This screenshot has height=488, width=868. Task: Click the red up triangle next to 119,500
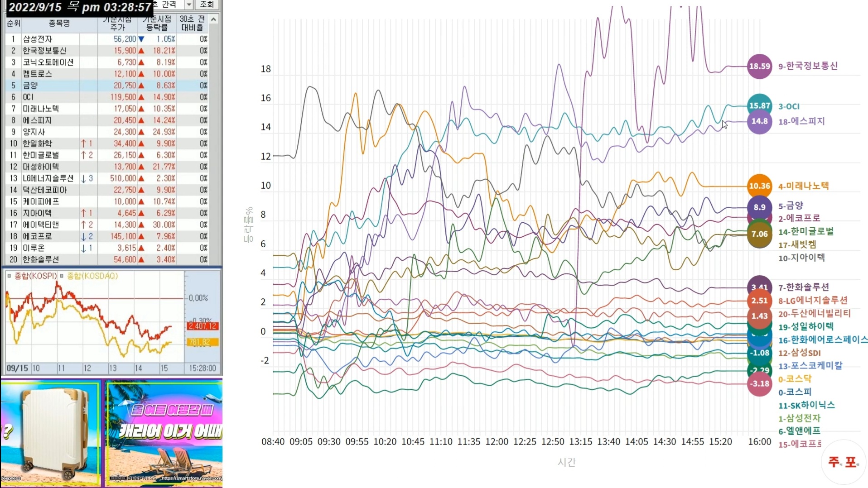(141, 97)
